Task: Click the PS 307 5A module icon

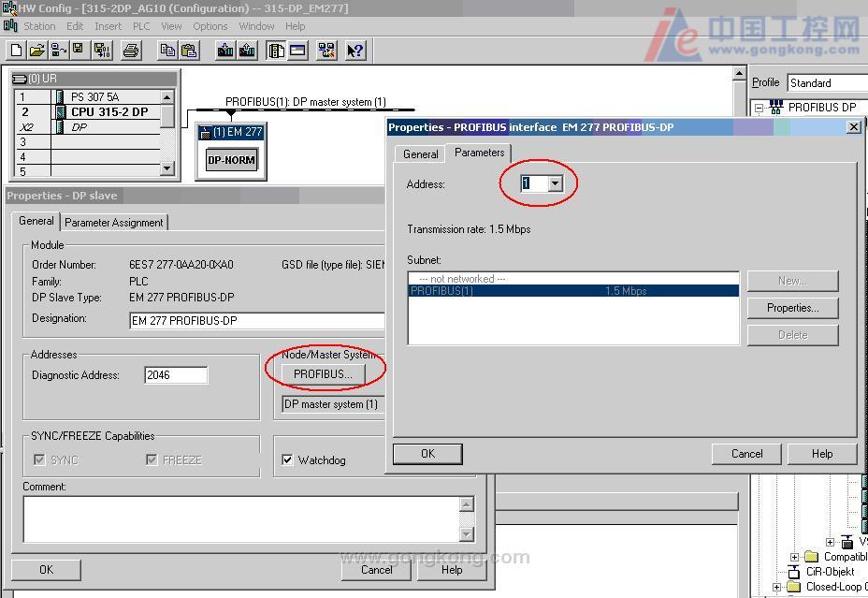Action: (60, 97)
